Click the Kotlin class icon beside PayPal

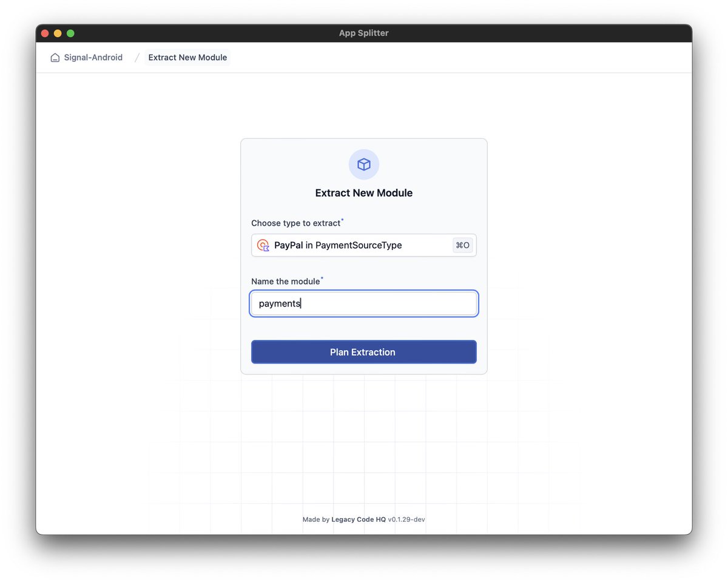click(x=263, y=245)
